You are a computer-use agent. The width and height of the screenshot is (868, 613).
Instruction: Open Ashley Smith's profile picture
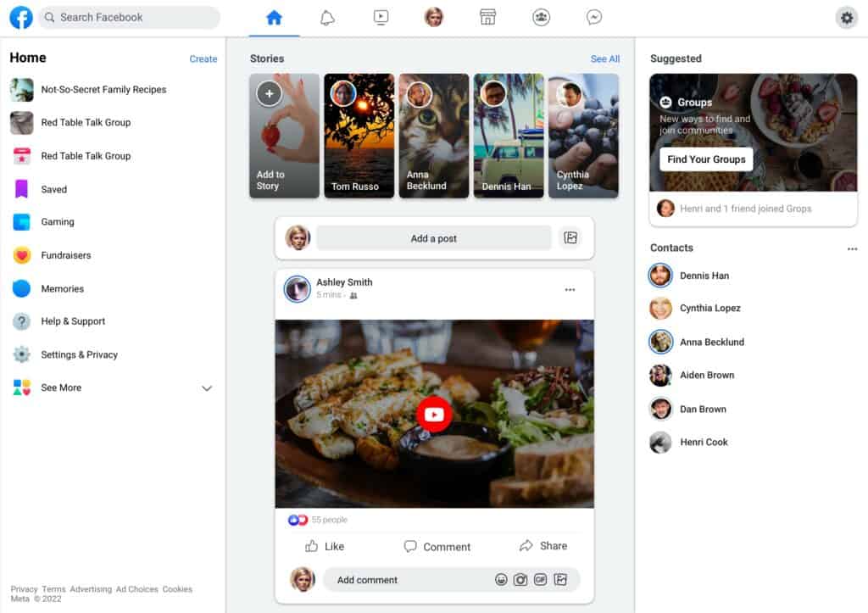click(x=298, y=288)
